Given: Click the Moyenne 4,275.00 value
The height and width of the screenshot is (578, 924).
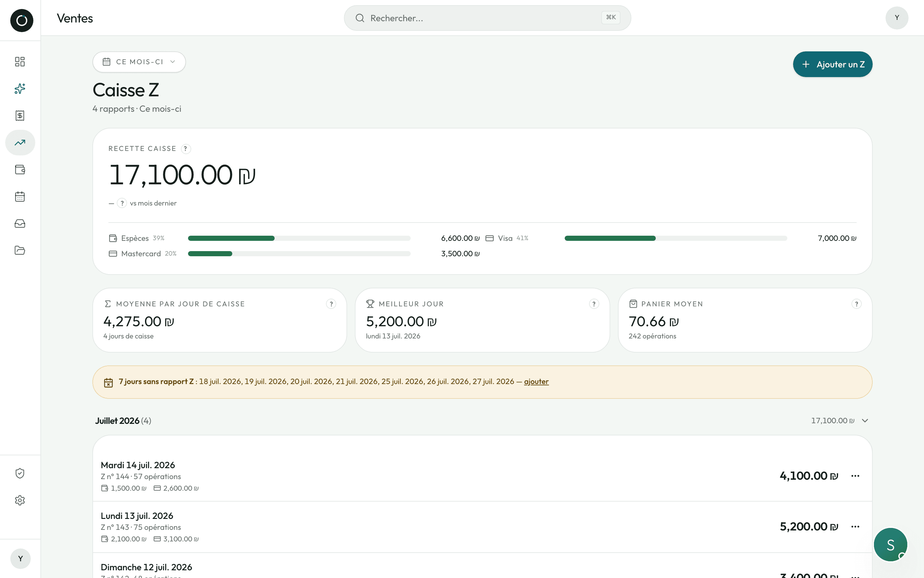Looking at the screenshot, I should click(139, 321).
